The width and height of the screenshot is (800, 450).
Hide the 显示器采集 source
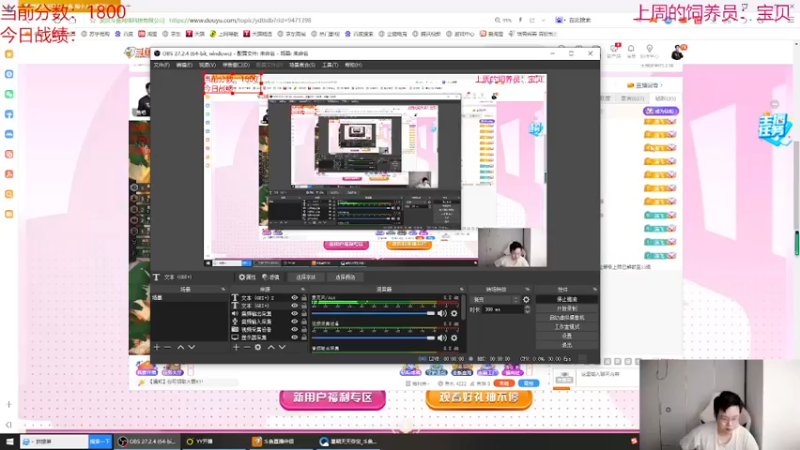pos(294,337)
